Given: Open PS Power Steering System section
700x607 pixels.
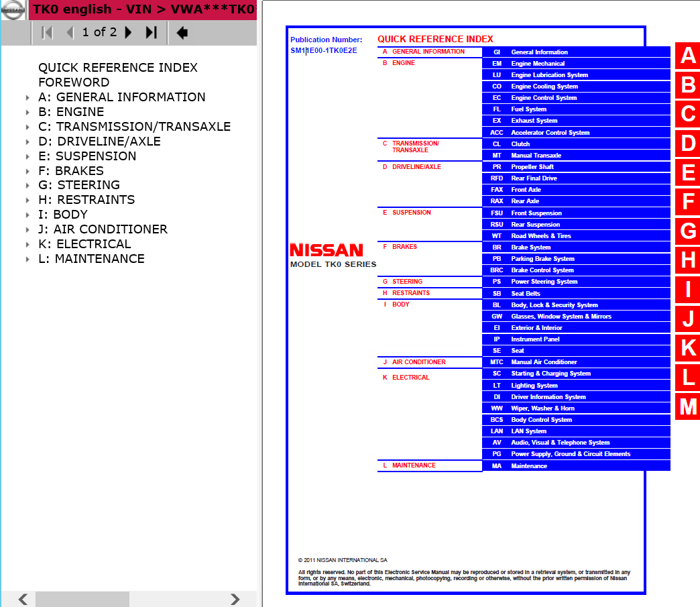Looking at the screenshot, I should click(577, 282).
